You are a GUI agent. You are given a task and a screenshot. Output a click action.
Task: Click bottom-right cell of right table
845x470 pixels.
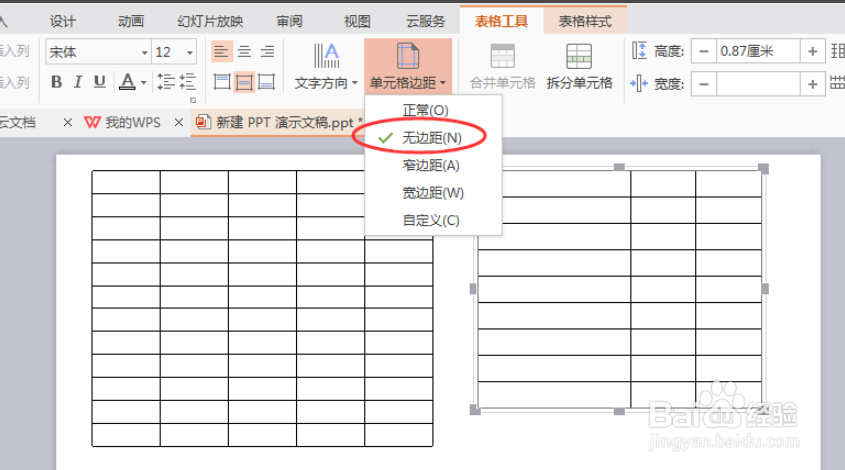[x=729, y=395]
